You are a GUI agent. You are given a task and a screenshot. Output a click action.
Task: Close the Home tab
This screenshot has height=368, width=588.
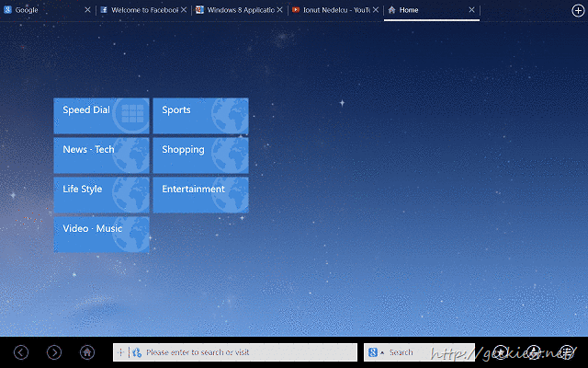472,10
